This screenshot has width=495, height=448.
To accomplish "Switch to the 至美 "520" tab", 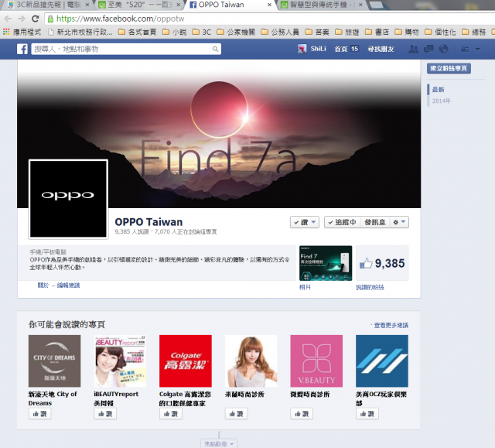I will click(x=139, y=5).
